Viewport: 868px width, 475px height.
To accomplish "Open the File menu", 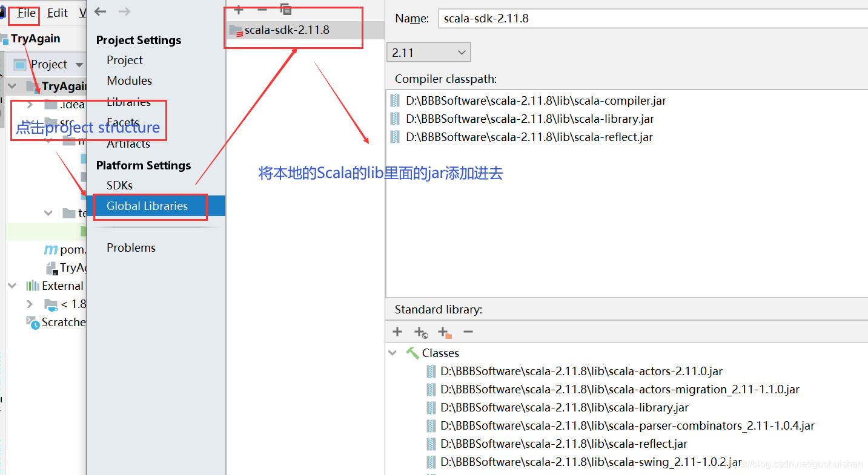I will (x=27, y=13).
